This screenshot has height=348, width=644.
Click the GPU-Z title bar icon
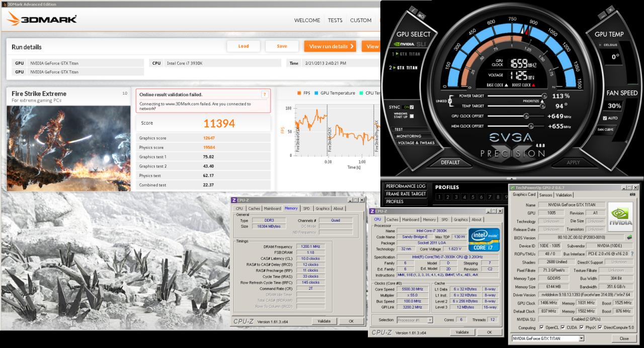pos(512,187)
